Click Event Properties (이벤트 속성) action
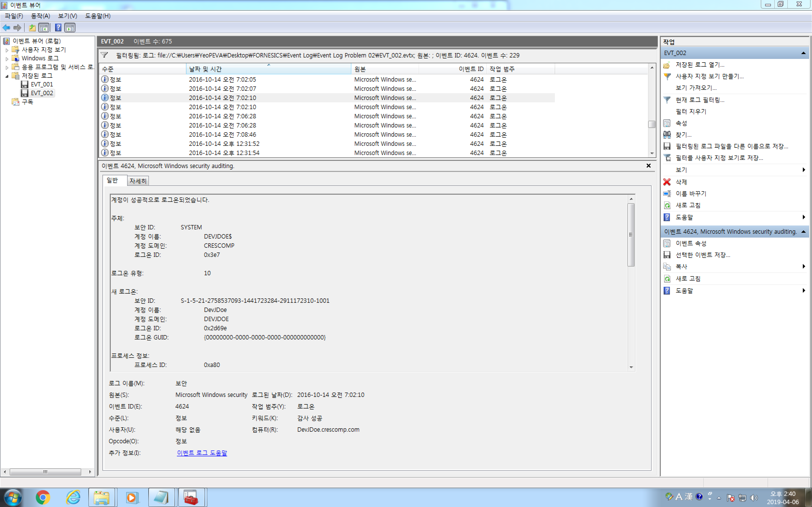 coord(690,243)
